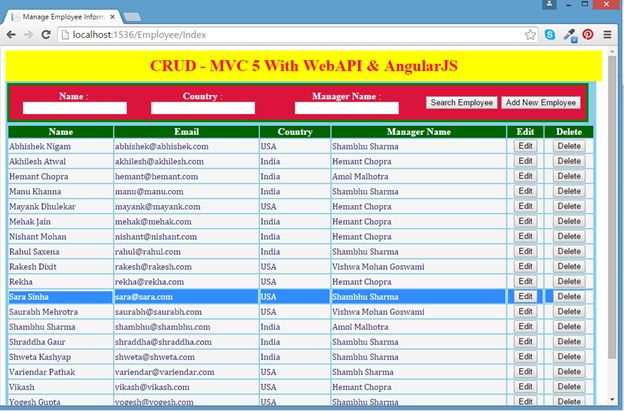Edit the Manu Khanna record
The image size is (624, 411).
(x=525, y=191)
